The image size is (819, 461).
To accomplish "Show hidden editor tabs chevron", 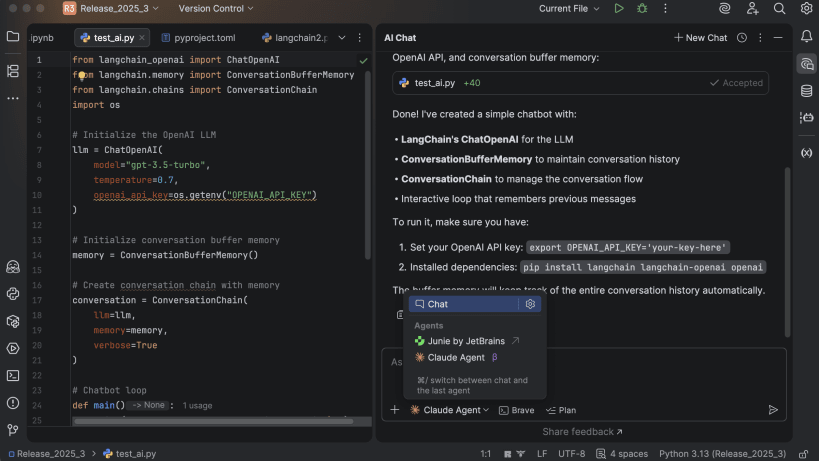I will click(342, 38).
